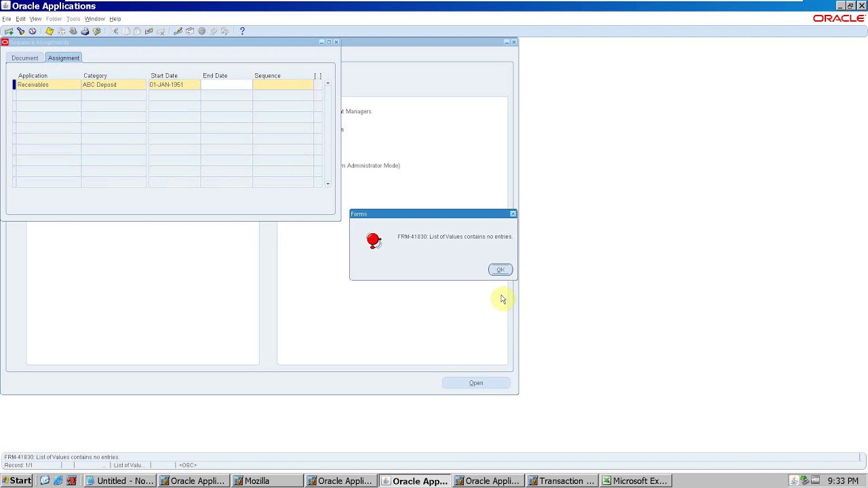868x488 pixels.
Task: Click the End Date column header
Action: pos(215,76)
